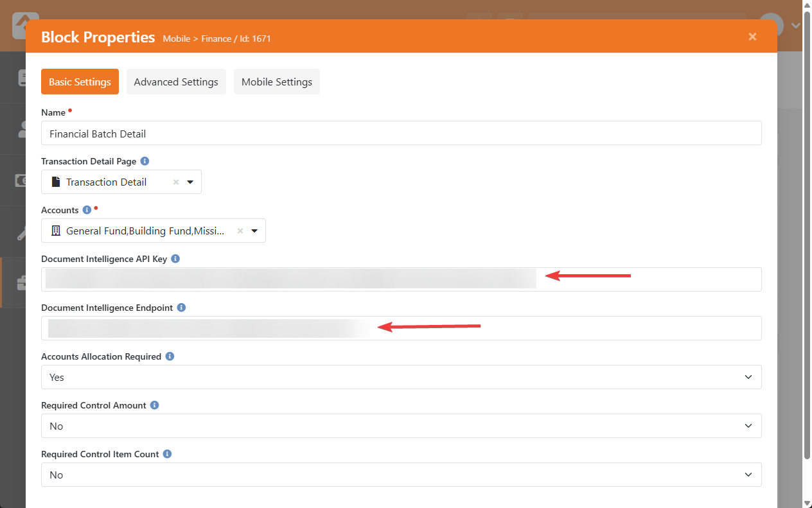Expand the Accounts picker dropdown
812x508 pixels.
coord(254,231)
